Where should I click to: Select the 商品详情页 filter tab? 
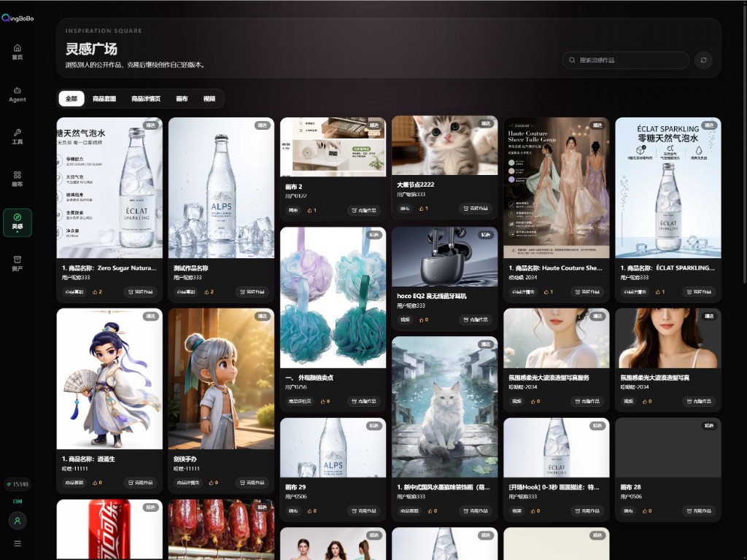[x=146, y=98]
